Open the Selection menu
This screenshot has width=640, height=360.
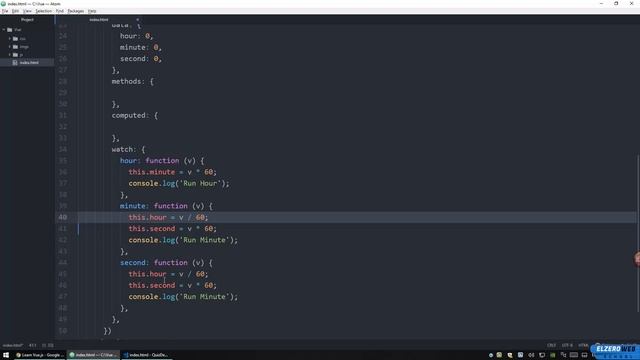(43, 11)
